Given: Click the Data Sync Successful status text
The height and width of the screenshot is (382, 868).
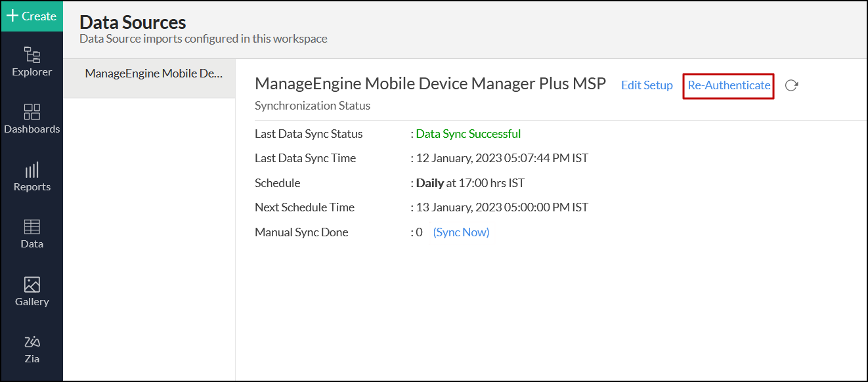Looking at the screenshot, I should [x=468, y=134].
